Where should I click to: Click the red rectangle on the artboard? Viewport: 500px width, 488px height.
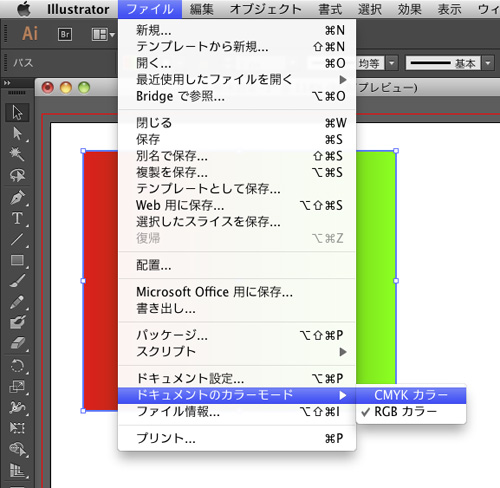(101, 281)
